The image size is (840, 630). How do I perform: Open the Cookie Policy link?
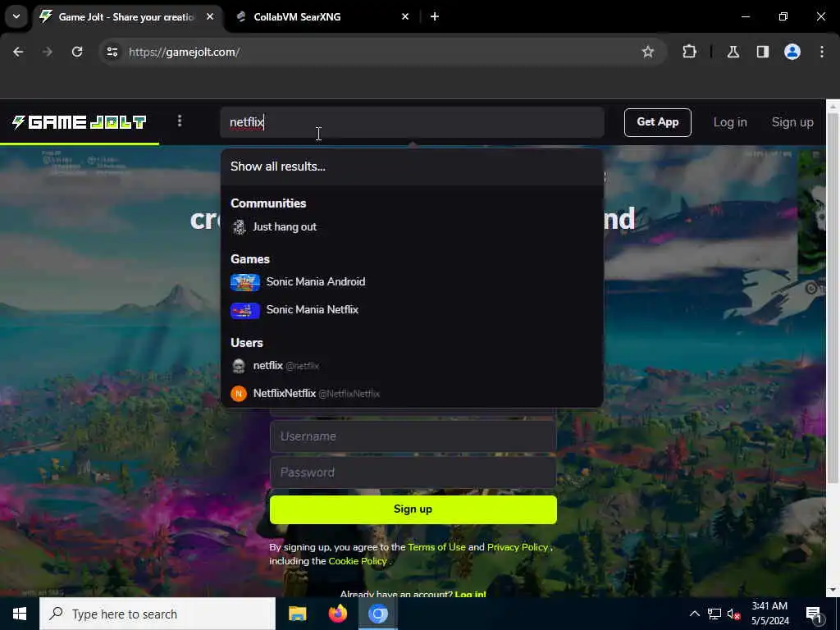[358, 561]
